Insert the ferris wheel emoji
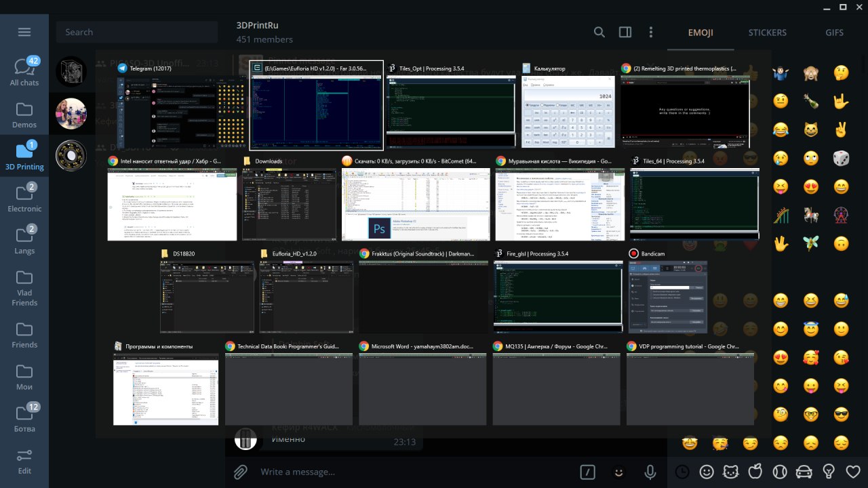Image resolution: width=868 pixels, height=488 pixels. coord(841,215)
